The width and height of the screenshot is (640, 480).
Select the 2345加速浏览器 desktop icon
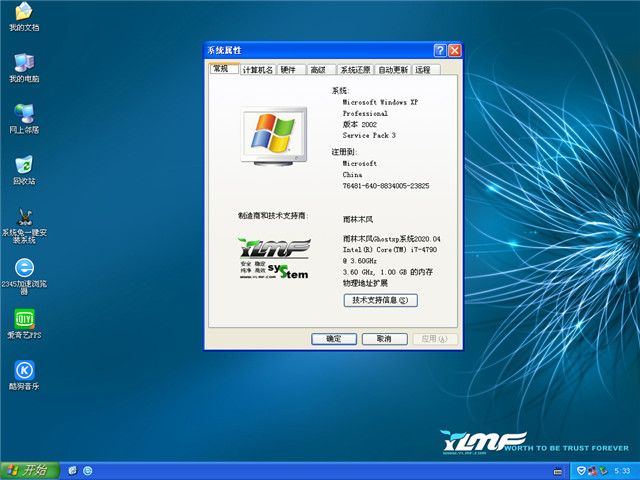[x=24, y=276]
